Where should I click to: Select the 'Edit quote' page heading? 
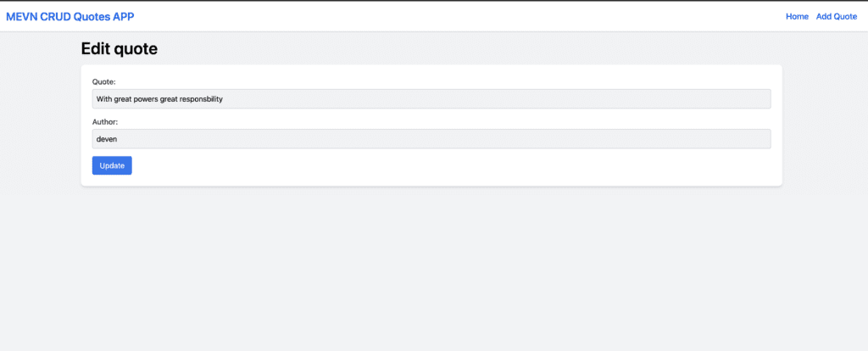pyautogui.click(x=119, y=48)
